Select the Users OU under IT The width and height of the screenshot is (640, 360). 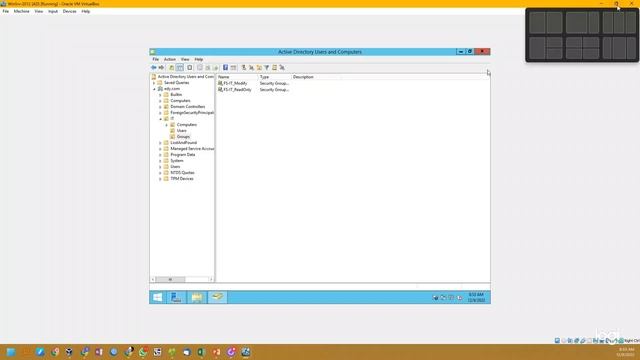tap(182, 131)
